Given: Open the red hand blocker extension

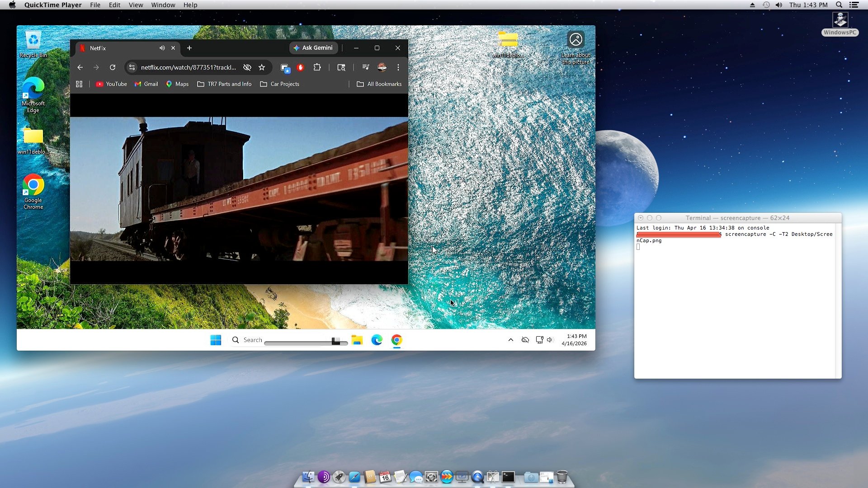Looking at the screenshot, I should tap(300, 67).
